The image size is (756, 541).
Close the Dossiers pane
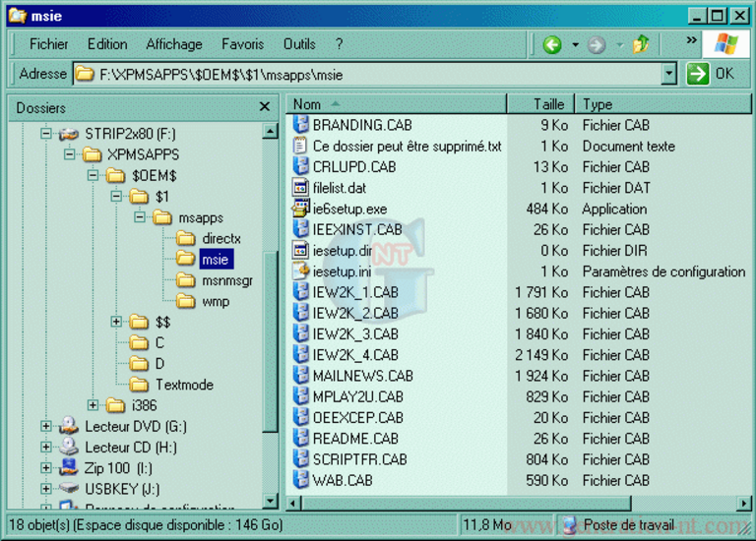264,106
